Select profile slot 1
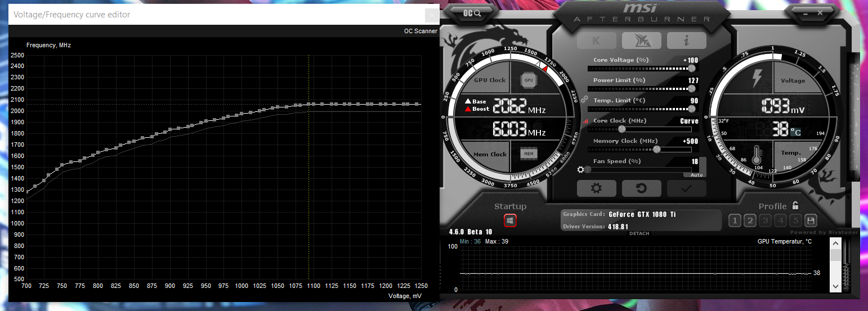Screen dimensions: 868x311 tap(735, 220)
